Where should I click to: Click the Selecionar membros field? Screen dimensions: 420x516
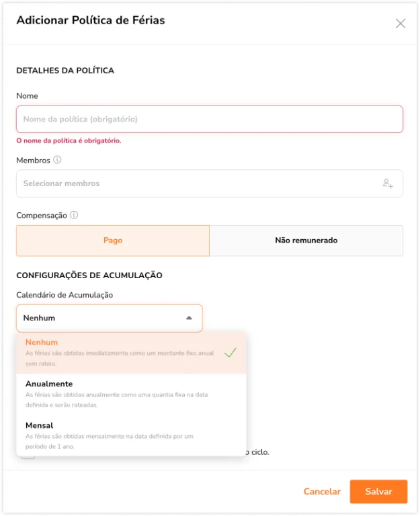(210, 183)
